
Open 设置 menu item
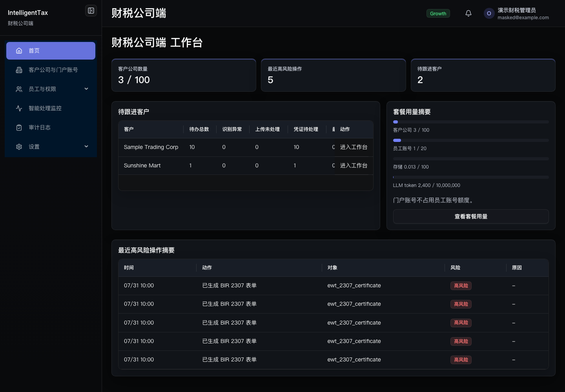click(51, 147)
